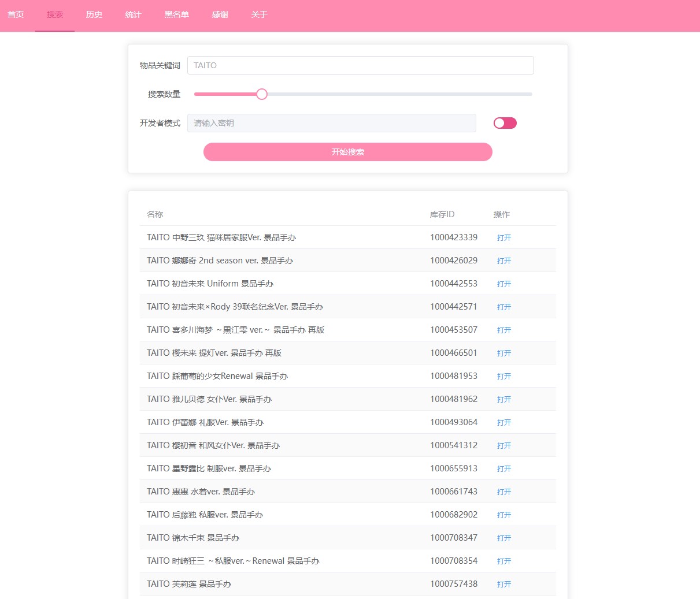The image size is (700, 599).
Task: Click the 开始搜索 button
Action: tap(348, 152)
